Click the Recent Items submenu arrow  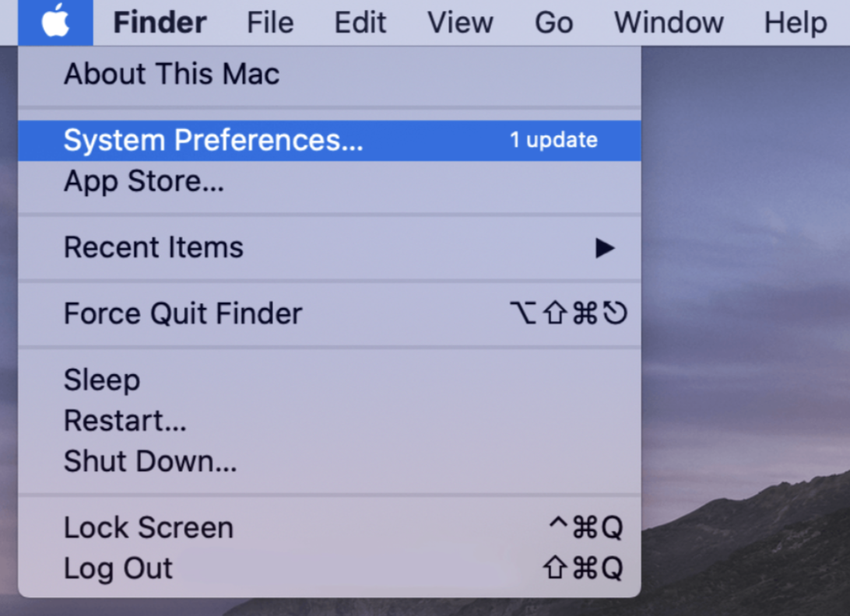[605, 248]
